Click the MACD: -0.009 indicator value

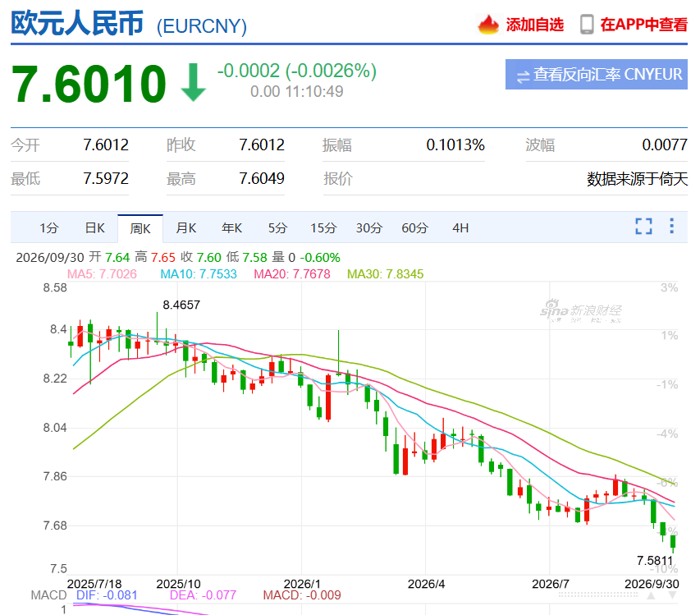(x=302, y=595)
